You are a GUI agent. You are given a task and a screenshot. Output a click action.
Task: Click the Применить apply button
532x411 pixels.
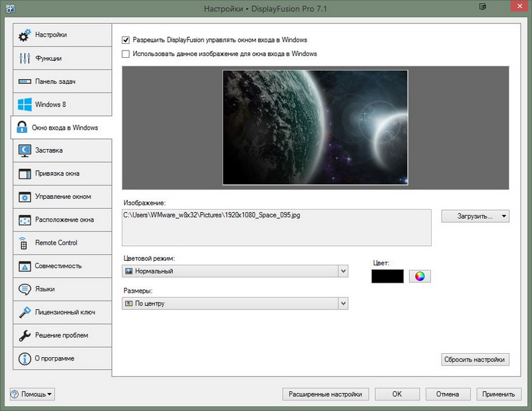pos(499,394)
